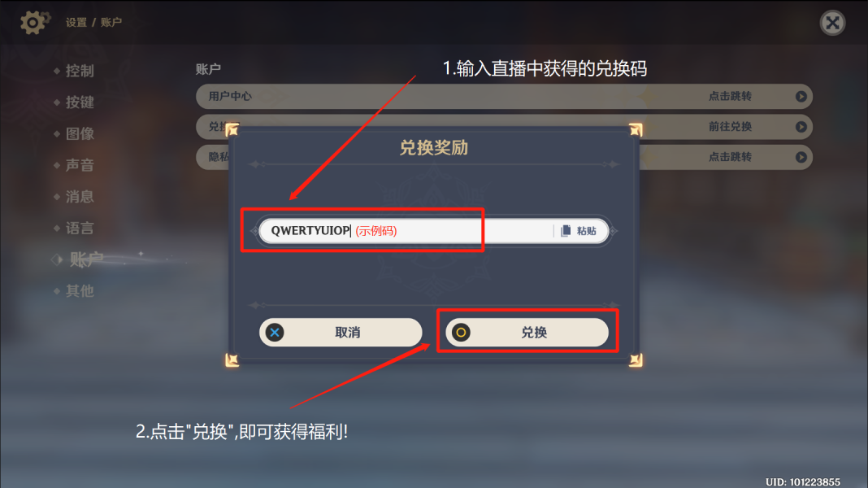
Task: Click the arrow icon beside 点击跳转 in 用户中心
Action: 801,97
